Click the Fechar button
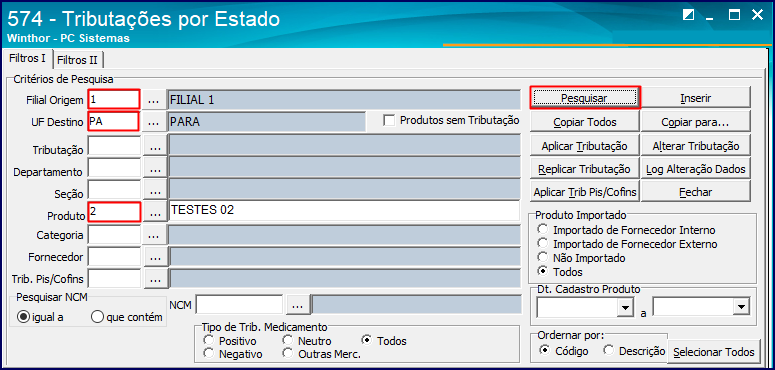 [x=695, y=192]
